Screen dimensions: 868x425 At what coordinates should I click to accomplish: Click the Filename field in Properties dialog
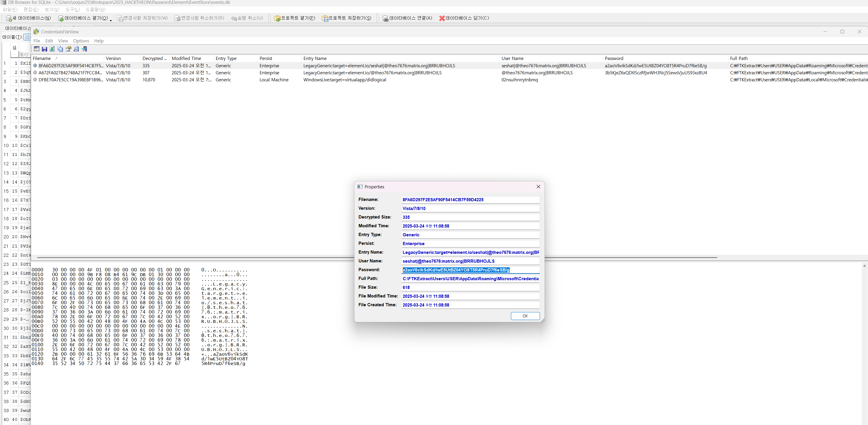[470, 200]
